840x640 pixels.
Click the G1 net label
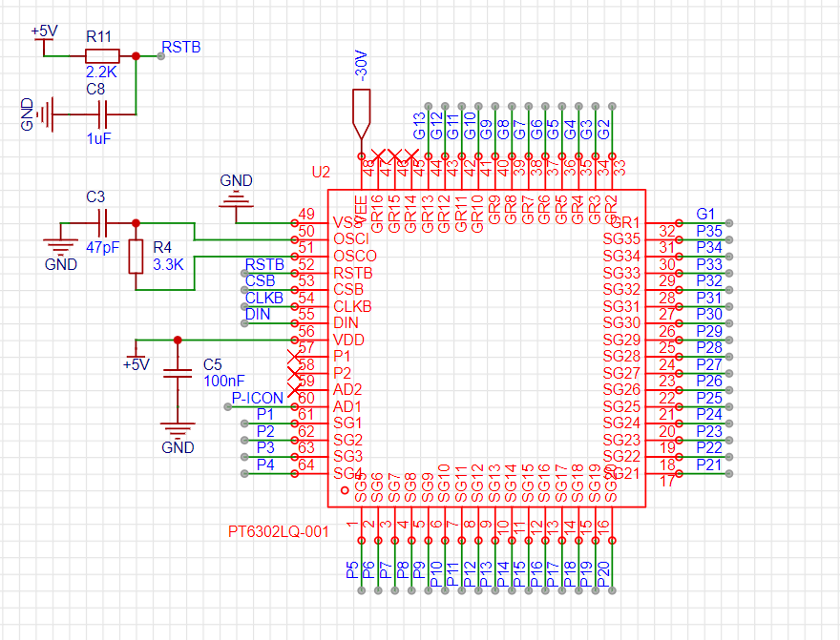[x=705, y=214]
